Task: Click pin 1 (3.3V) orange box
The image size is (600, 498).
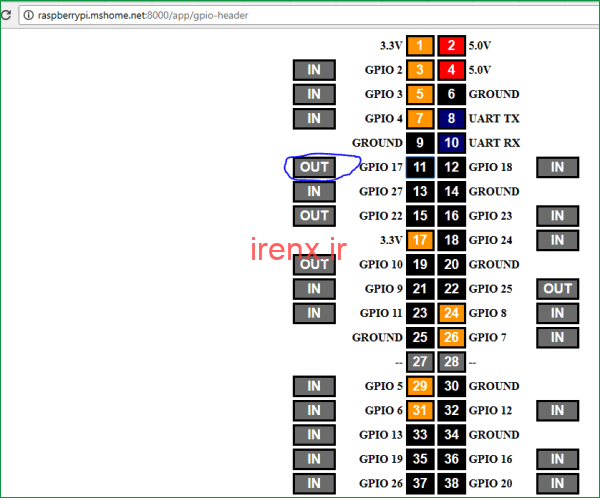Action: point(420,46)
